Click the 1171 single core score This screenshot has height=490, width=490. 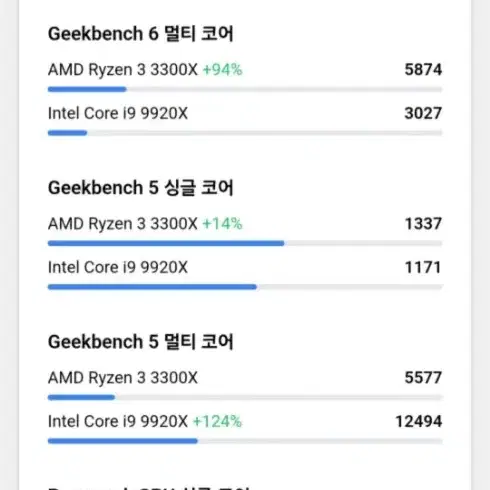click(x=423, y=267)
